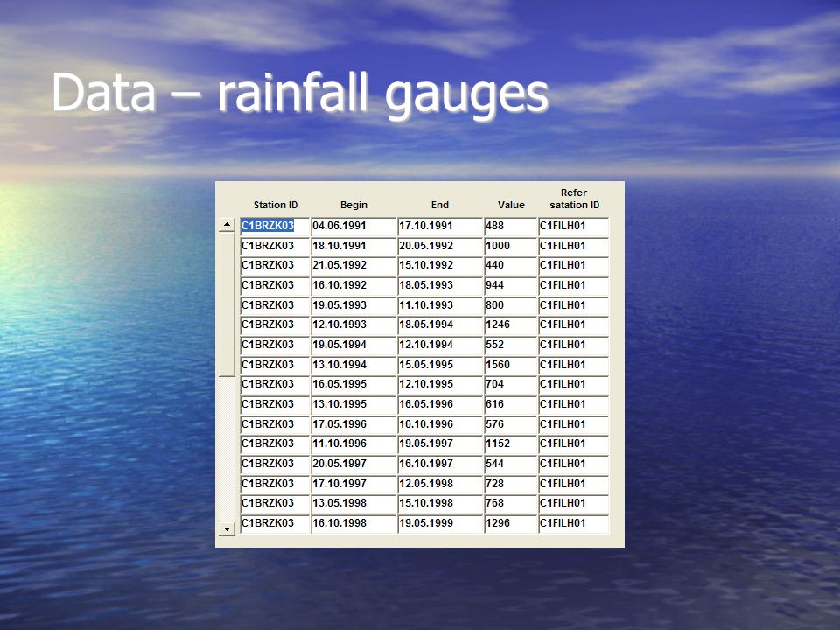Click the Value cell 488
This screenshot has height=630, width=840.
(x=510, y=226)
